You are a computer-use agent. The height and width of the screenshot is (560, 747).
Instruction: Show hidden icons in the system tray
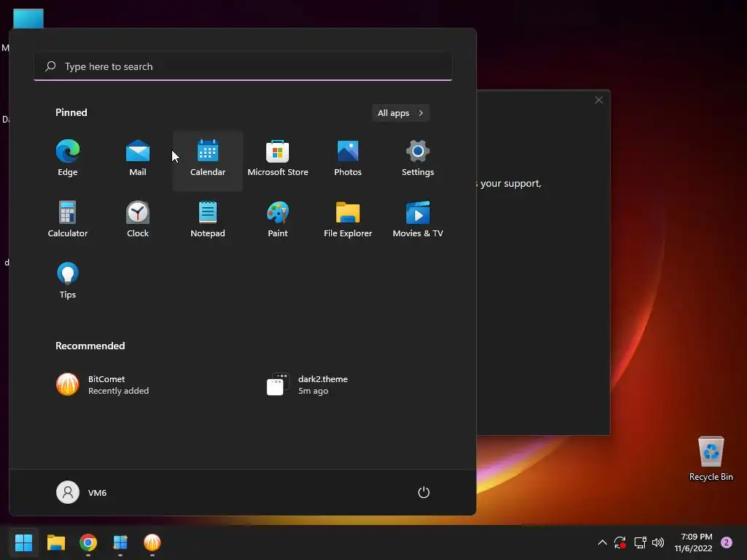tap(602, 542)
